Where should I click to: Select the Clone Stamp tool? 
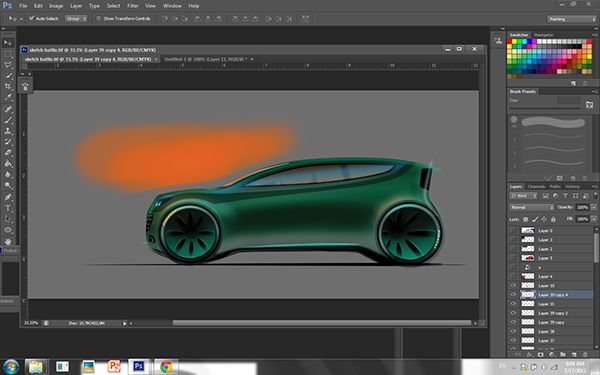tap(8, 131)
